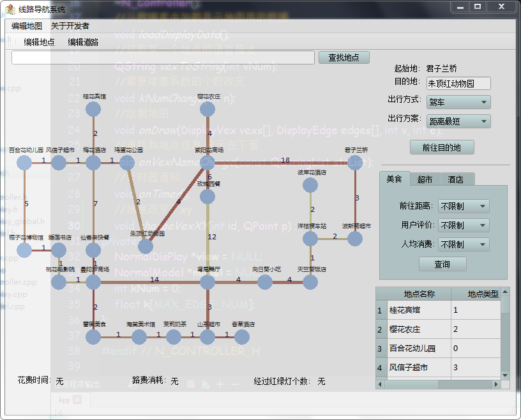Click the 睡莲书店 map node

coord(59,250)
